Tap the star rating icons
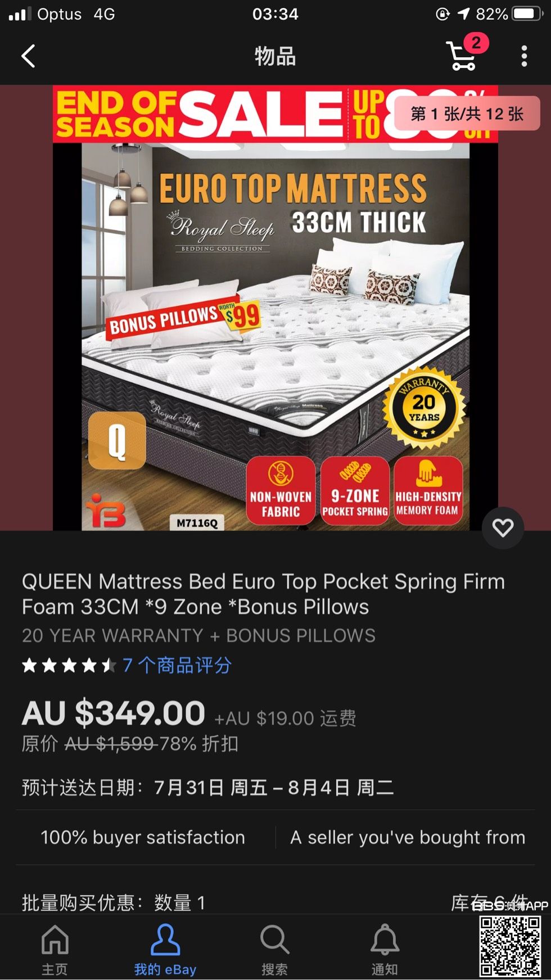 [69, 666]
